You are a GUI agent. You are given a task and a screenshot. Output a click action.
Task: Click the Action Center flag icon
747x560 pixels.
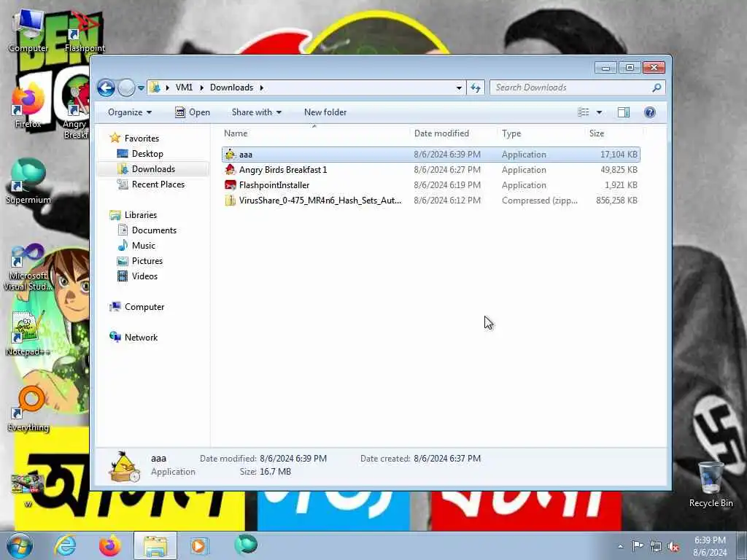pos(638,546)
